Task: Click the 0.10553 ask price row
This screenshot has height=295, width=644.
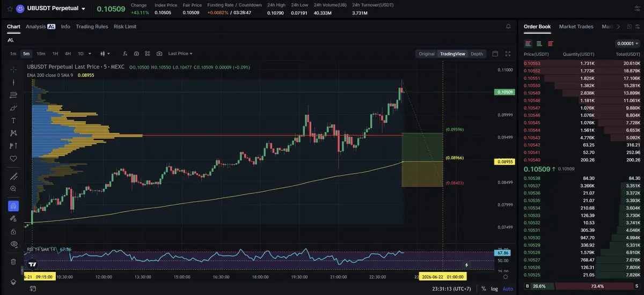Action: (x=582, y=63)
